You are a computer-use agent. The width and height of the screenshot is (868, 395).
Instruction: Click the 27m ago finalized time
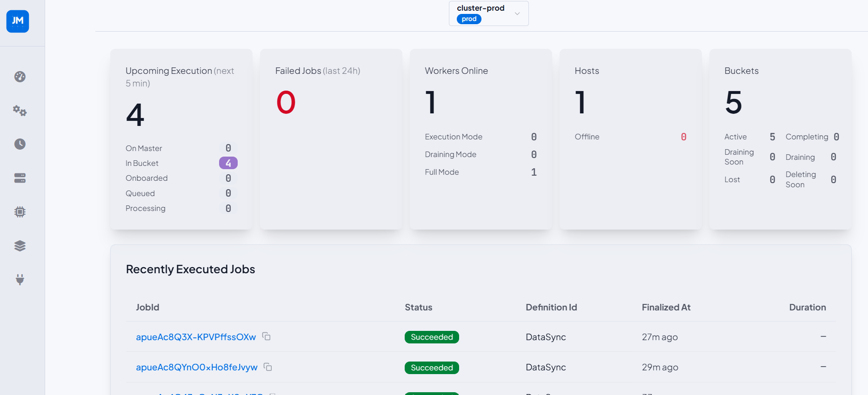tap(660, 337)
